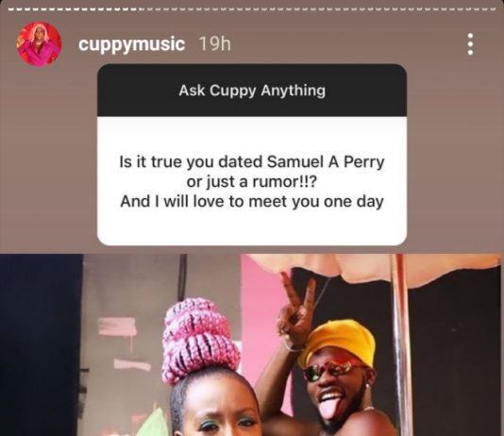
Task: Tap the viewed part of story progress bar
Action: [x=74, y=9]
